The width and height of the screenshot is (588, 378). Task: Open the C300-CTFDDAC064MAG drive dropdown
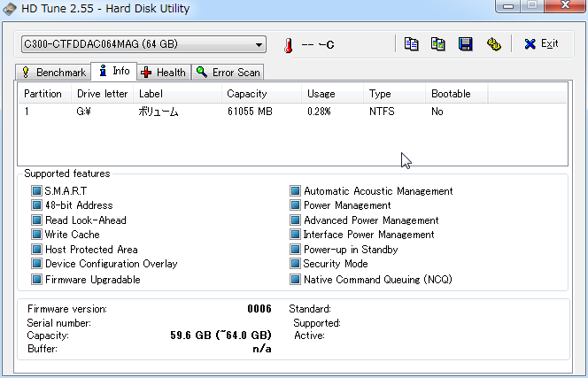(143, 44)
